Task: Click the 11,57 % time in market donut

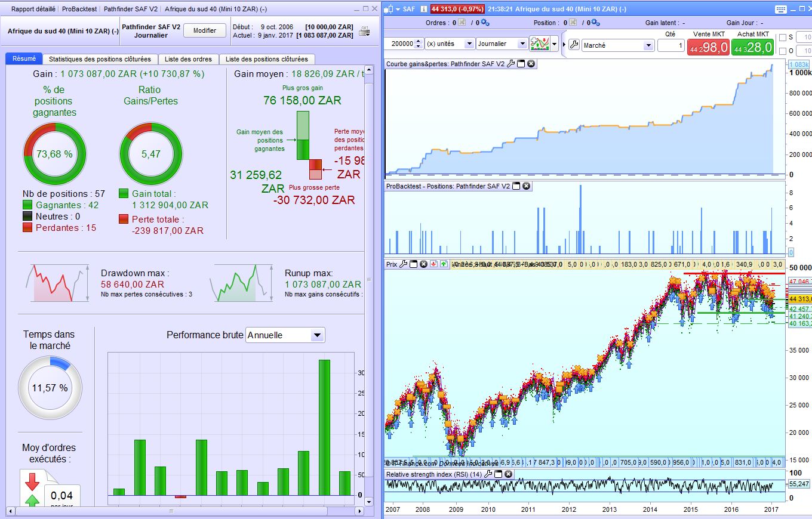Action: [50, 388]
